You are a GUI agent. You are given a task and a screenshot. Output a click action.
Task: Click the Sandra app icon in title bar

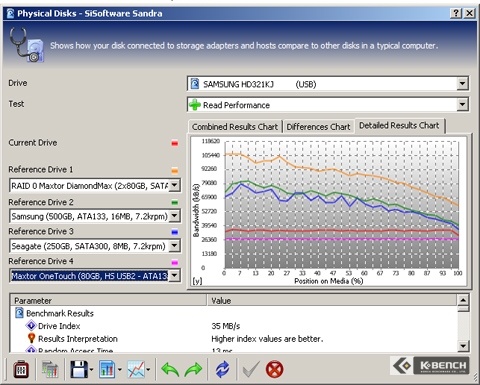click(11, 13)
